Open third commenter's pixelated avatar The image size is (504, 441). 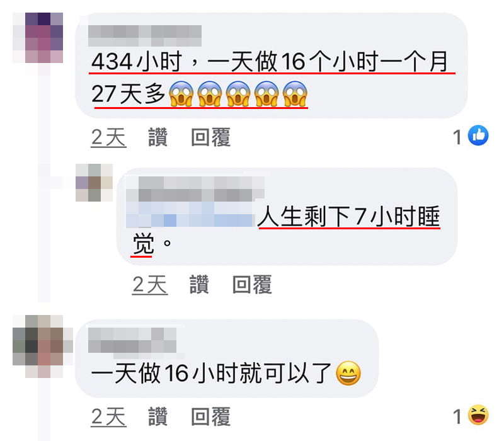coord(42,346)
